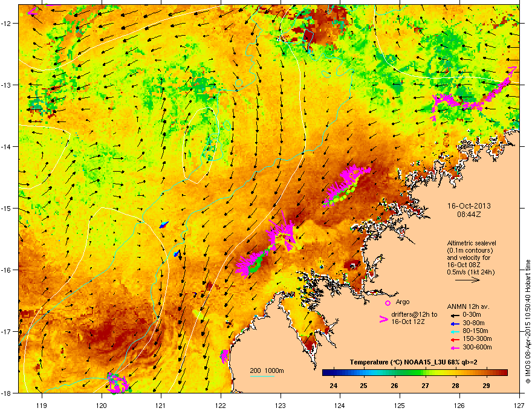Viewport: 532px width, 411px height.
Task: Click the '0.5m/s (1kt 24h)' text
Action: coord(470,272)
